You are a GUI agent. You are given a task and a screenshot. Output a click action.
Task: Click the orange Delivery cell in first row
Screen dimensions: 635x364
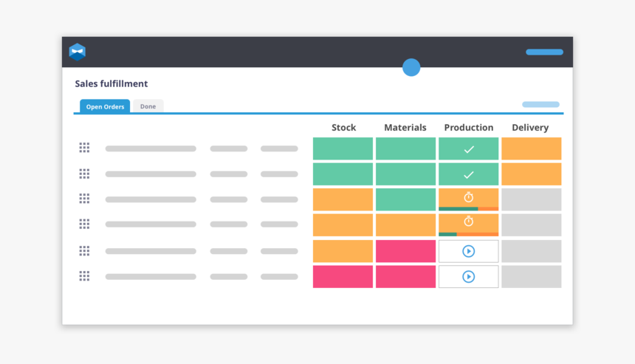pyautogui.click(x=531, y=148)
